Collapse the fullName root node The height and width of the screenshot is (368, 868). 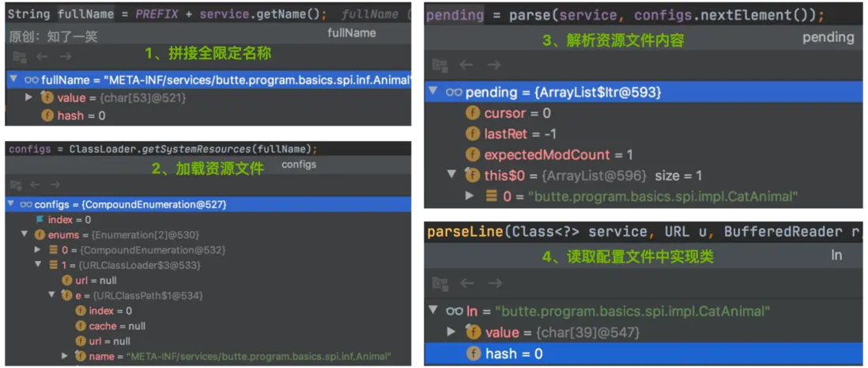click(x=14, y=80)
